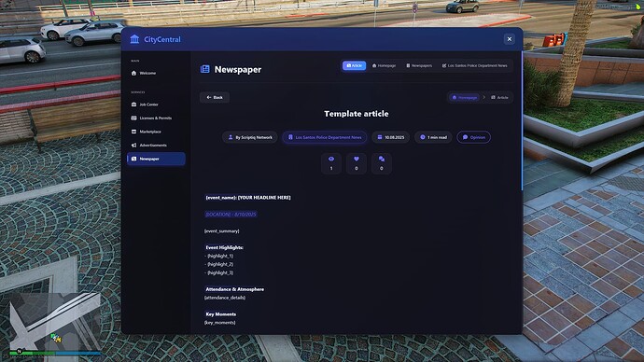Screen dimensions: 644x362
Task: Open the Marketplace sidebar item
Action: [156, 132]
